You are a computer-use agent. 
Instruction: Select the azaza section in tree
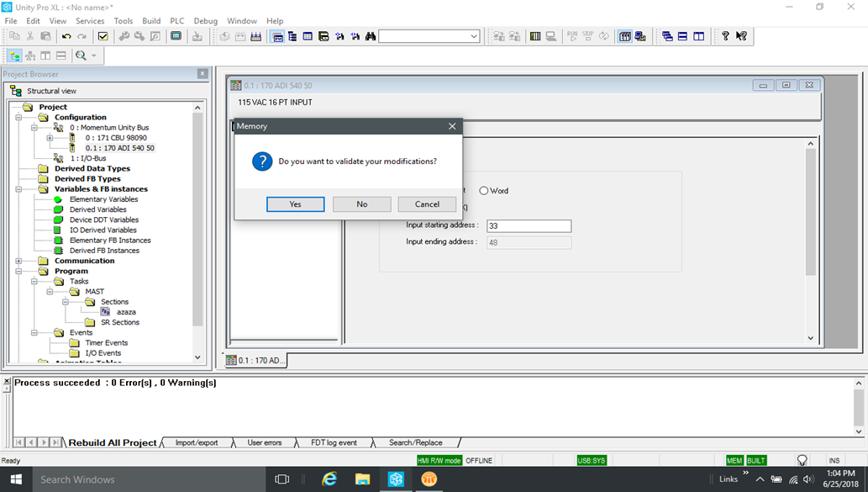pos(126,312)
